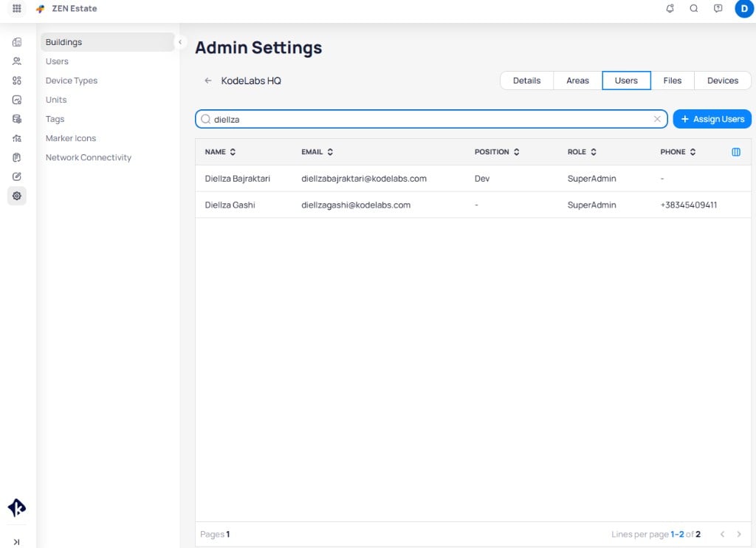The image size is (756, 548).
Task: Click magnifier icon inside search field
Action: 206,119
